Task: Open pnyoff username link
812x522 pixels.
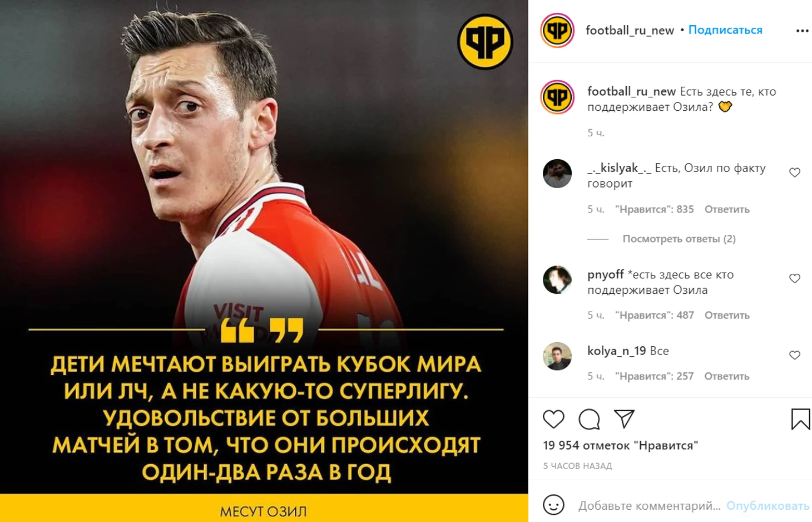Action: [606, 275]
